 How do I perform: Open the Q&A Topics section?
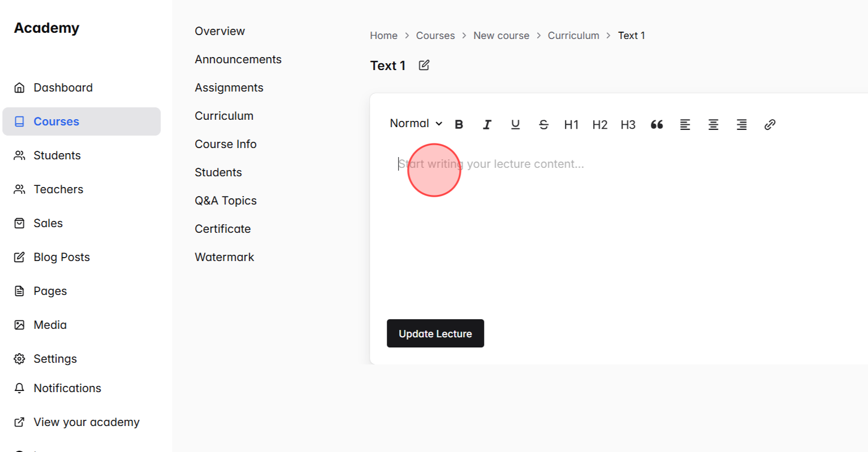(226, 200)
